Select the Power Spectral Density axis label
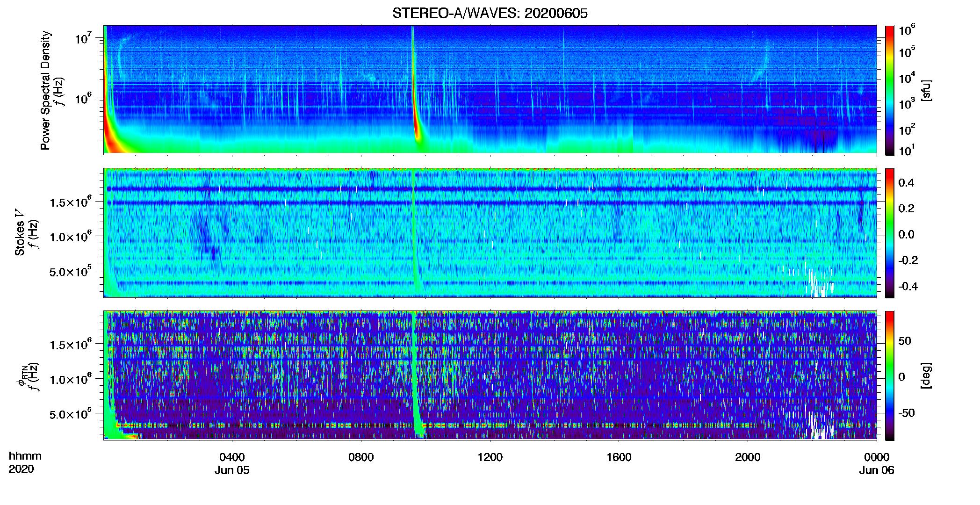 45,90
